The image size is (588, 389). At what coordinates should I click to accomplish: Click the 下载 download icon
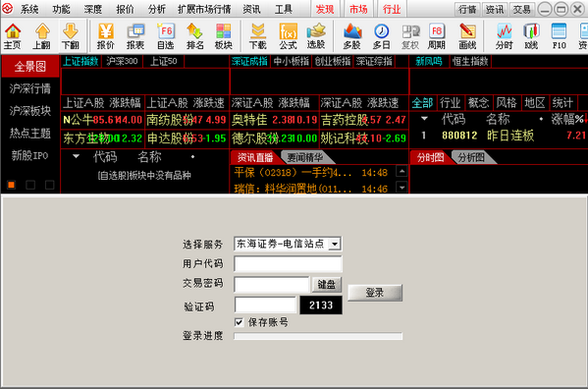tap(258, 36)
